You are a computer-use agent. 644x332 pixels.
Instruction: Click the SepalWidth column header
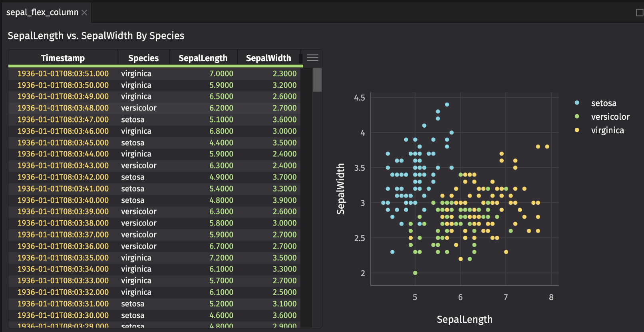tap(268, 58)
